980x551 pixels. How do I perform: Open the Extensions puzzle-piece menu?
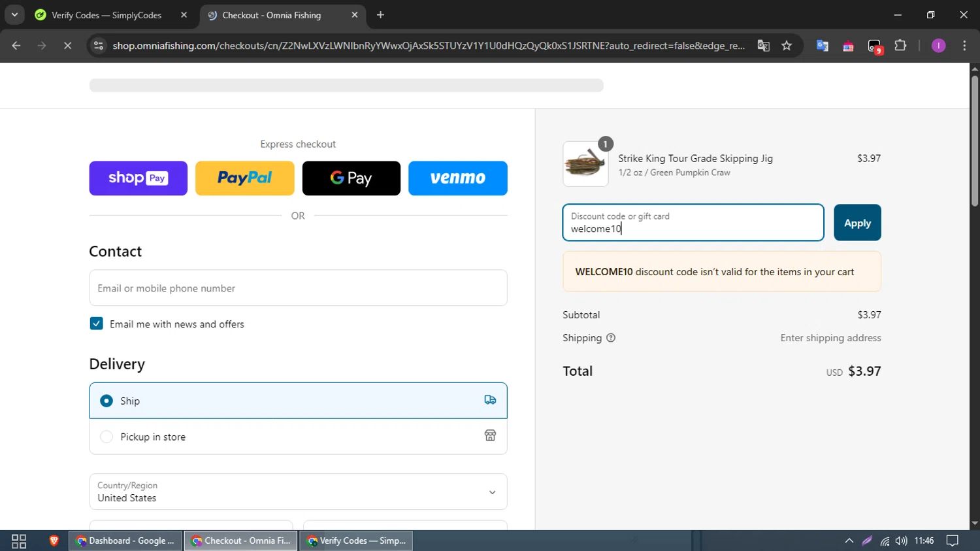pyautogui.click(x=900, y=46)
